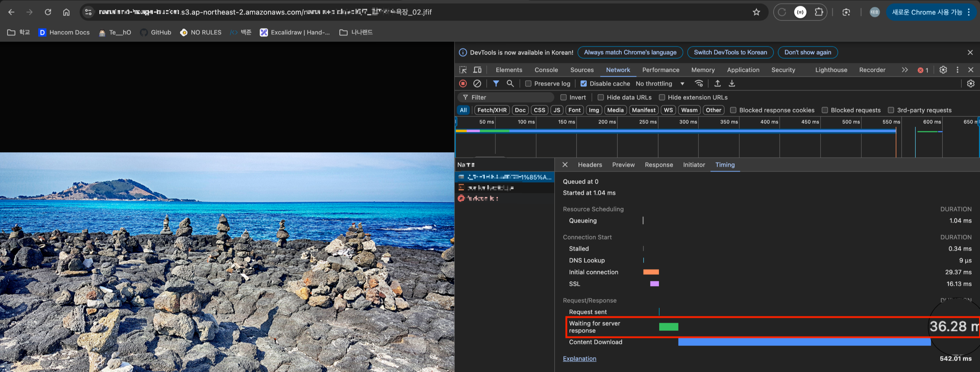
Task: Enable the Preserve log checkbox
Action: (528, 84)
